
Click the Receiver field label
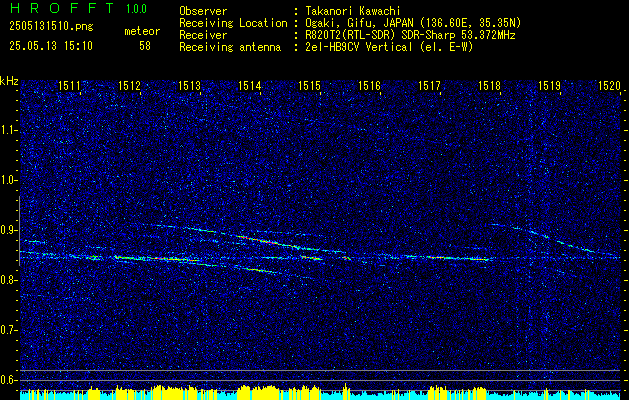203,35
